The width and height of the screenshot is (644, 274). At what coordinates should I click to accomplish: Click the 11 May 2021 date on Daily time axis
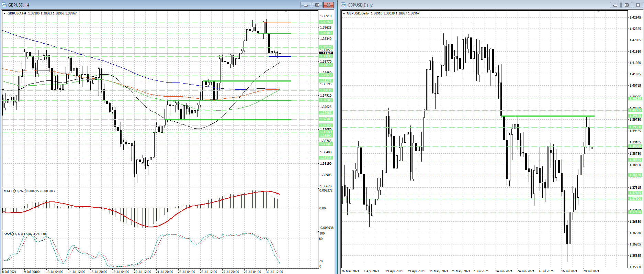(x=438, y=271)
